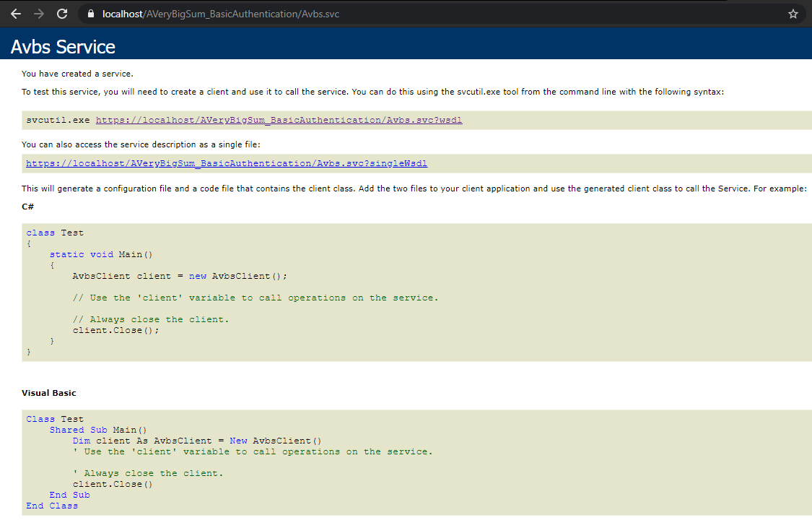
Task: Click the VB 'Class Test' line
Action: 55,419
